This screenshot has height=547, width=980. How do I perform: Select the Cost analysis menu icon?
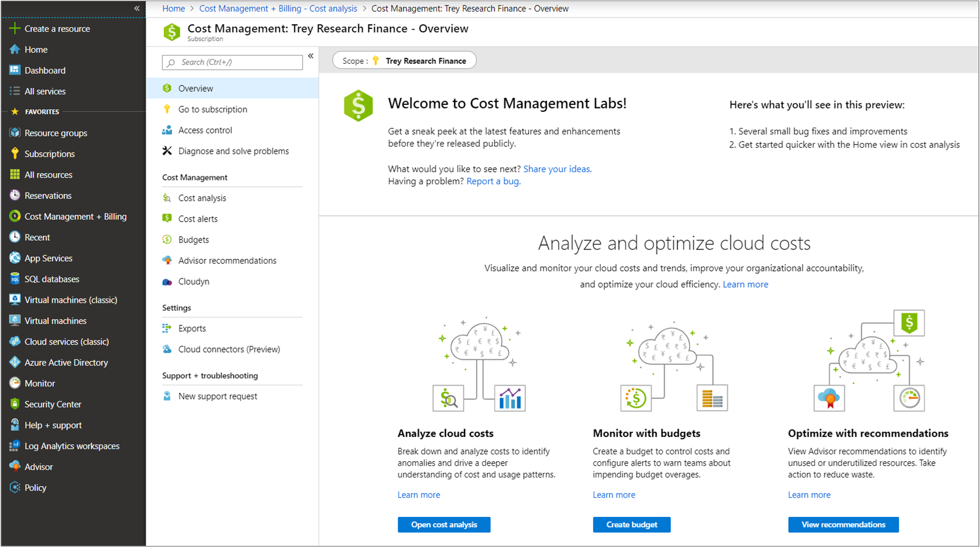point(167,198)
